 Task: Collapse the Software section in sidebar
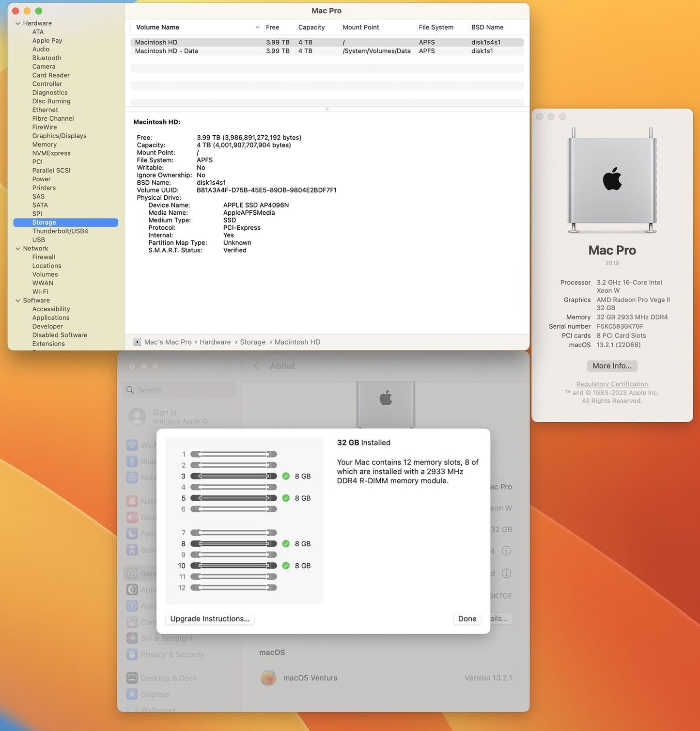click(18, 301)
